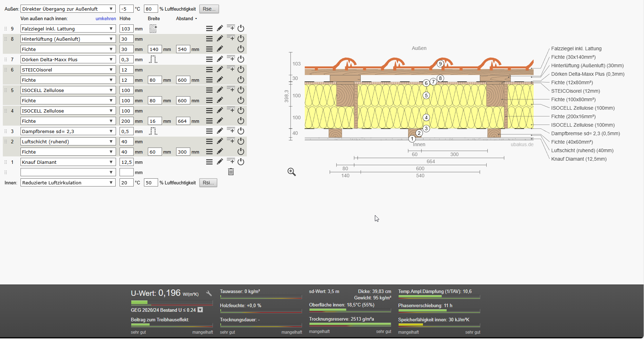Open the GEG 2020/24 Bestand requirement dropdown

(200, 310)
